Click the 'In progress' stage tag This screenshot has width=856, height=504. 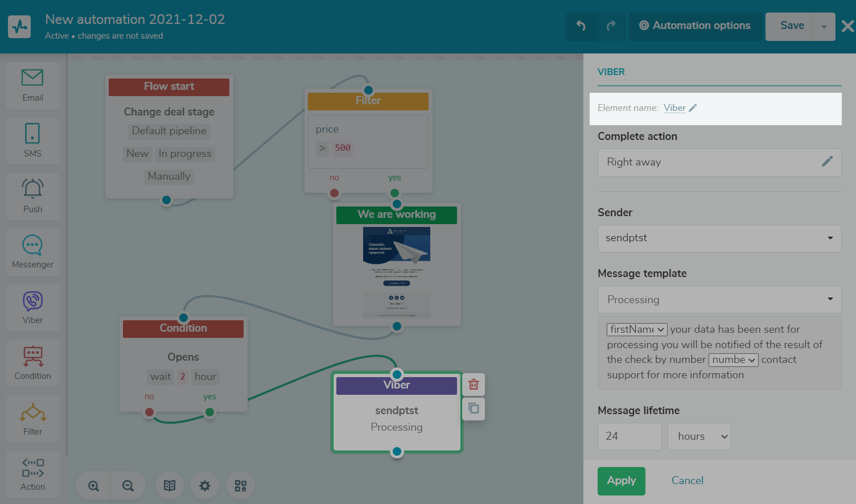(185, 154)
